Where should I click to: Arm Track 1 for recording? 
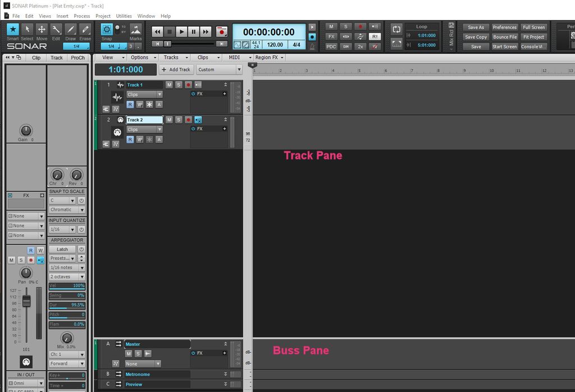tap(188, 85)
